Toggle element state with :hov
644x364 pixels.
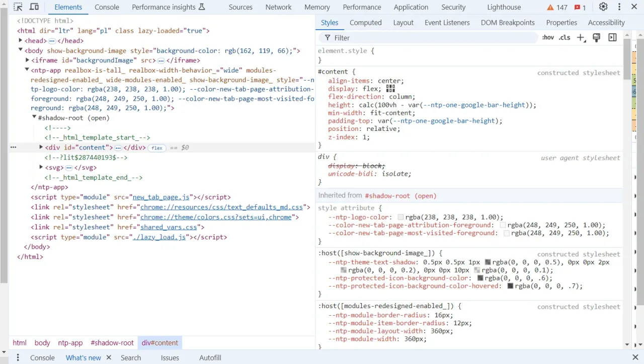click(x=548, y=37)
